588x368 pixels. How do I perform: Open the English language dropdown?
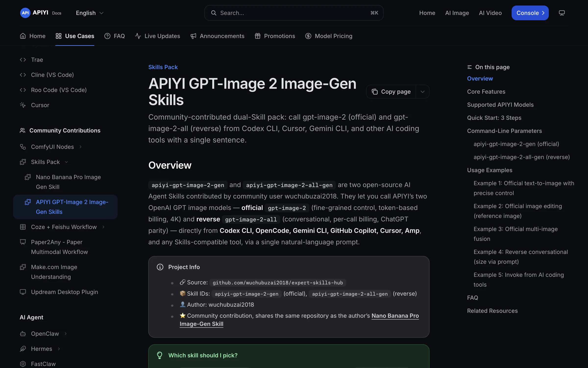(90, 13)
